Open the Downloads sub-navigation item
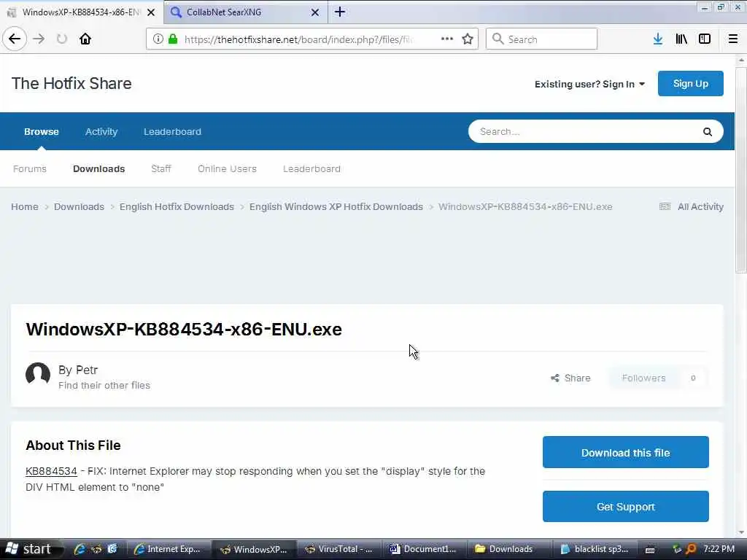 99,169
